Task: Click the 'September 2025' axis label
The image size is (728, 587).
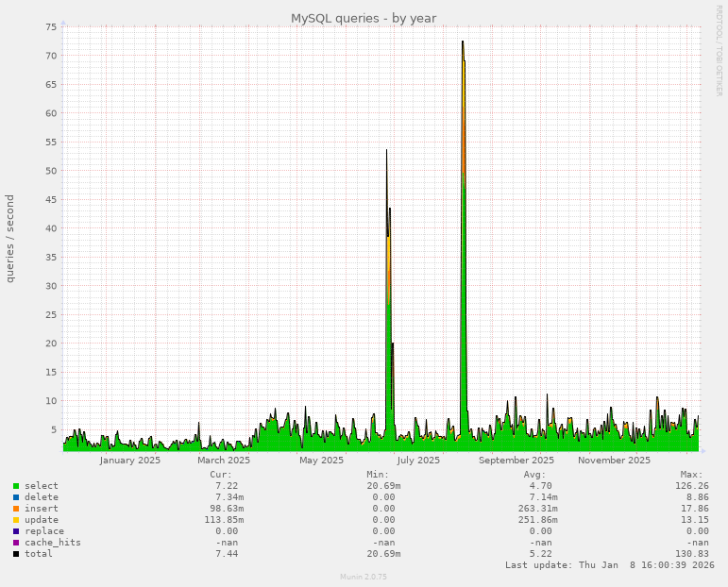Action: coord(516,461)
